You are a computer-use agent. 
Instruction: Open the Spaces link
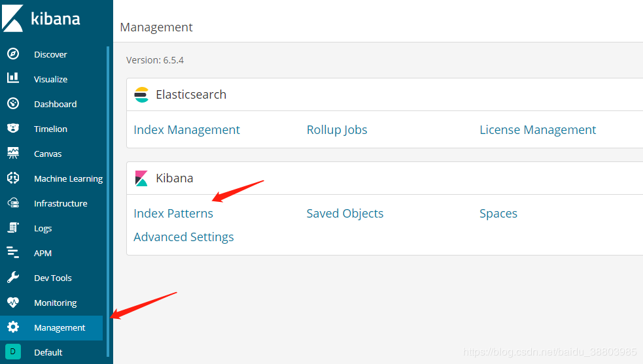coord(498,214)
